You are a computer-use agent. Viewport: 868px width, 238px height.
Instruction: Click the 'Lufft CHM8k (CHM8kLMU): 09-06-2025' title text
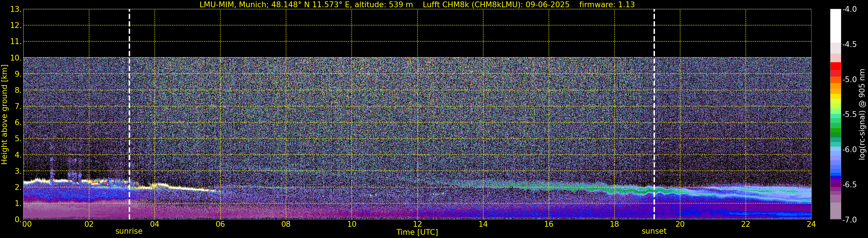[x=496, y=4]
